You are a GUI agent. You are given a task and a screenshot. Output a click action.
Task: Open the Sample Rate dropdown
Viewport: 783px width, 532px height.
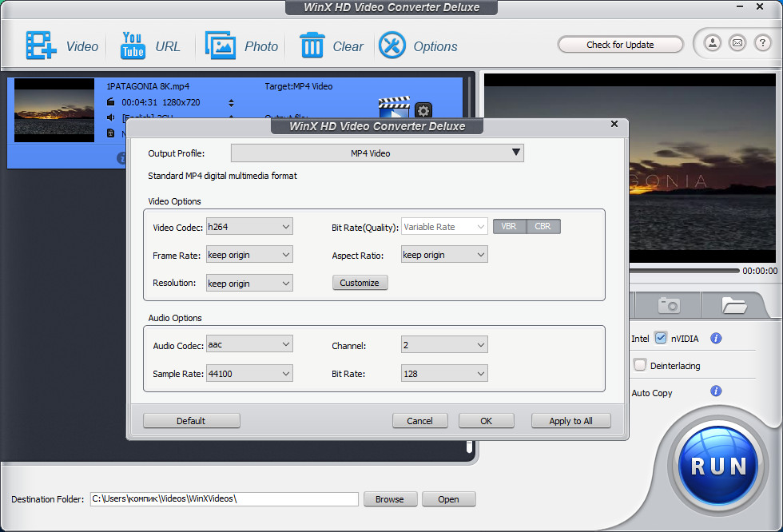click(249, 373)
